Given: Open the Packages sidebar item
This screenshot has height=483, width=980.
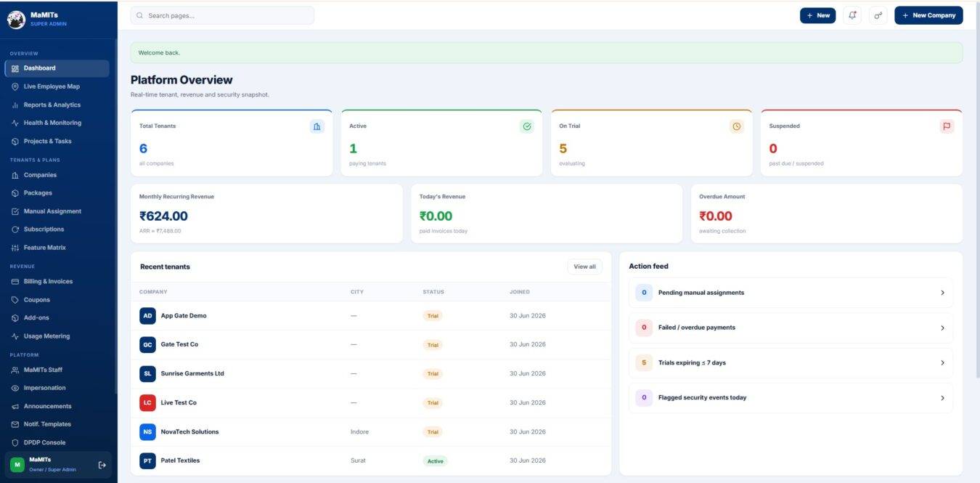Looking at the screenshot, I should 57,193.
